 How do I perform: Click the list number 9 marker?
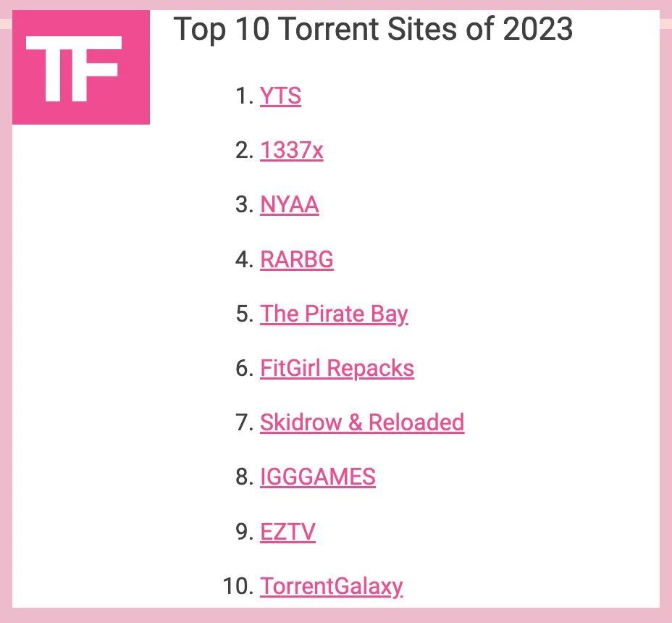[244, 532]
